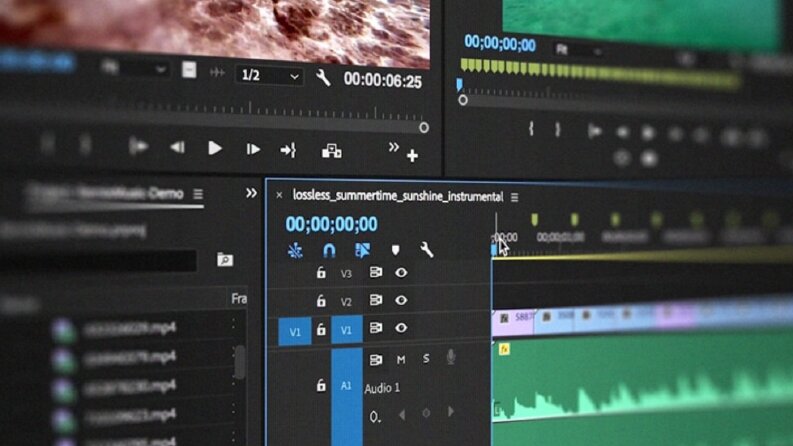Go to next keyframe on Audio 1
This screenshot has height=446, width=793.
pos(451,412)
